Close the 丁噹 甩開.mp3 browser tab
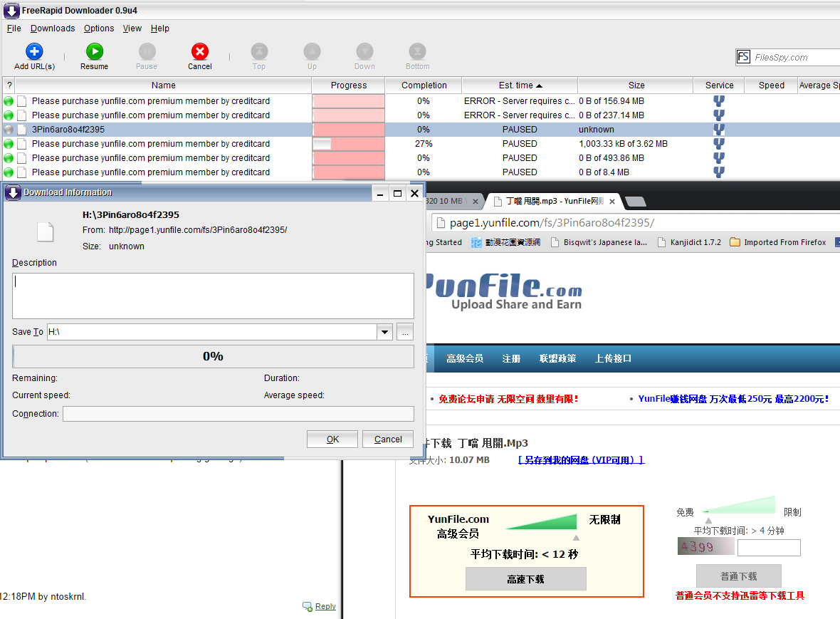 pos(612,202)
